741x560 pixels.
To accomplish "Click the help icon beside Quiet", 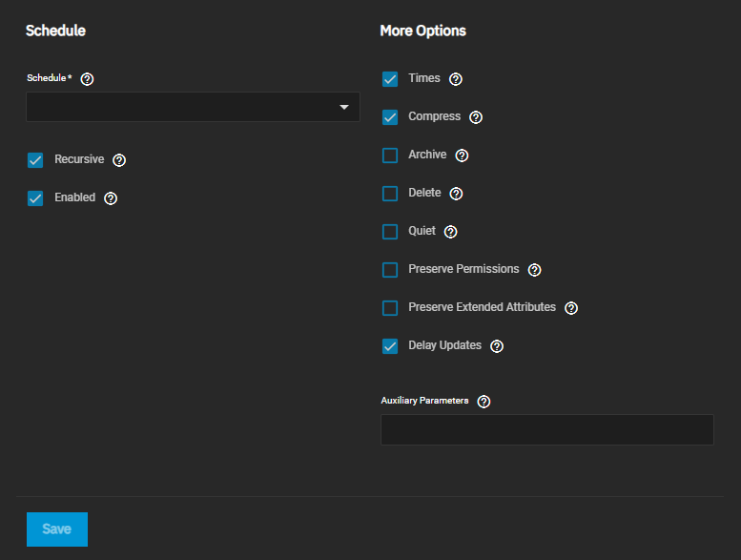I will point(451,232).
